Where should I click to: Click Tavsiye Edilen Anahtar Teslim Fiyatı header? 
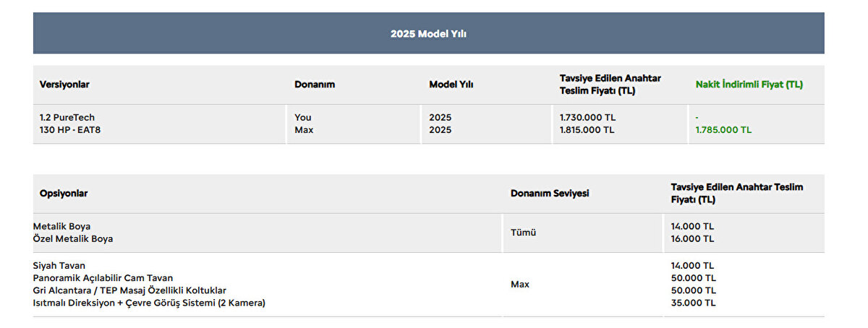[x=610, y=85]
